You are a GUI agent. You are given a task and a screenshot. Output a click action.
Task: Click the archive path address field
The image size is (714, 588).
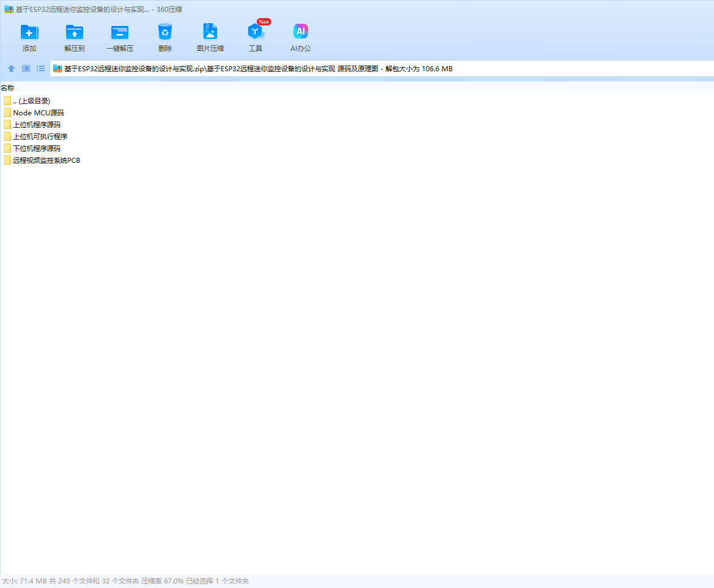coord(382,68)
